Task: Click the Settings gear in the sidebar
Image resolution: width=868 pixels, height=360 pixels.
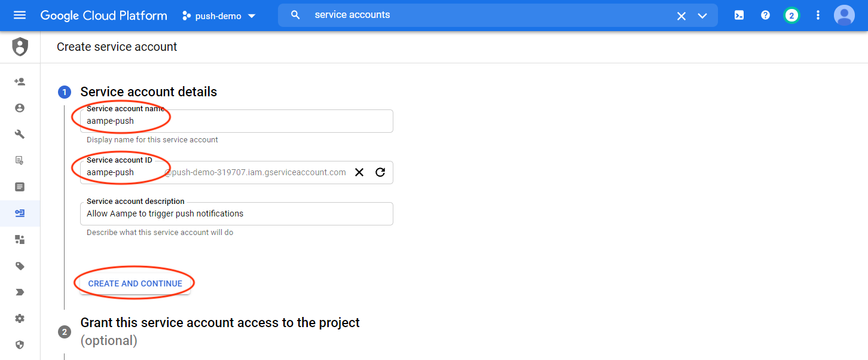Action: (x=20, y=318)
